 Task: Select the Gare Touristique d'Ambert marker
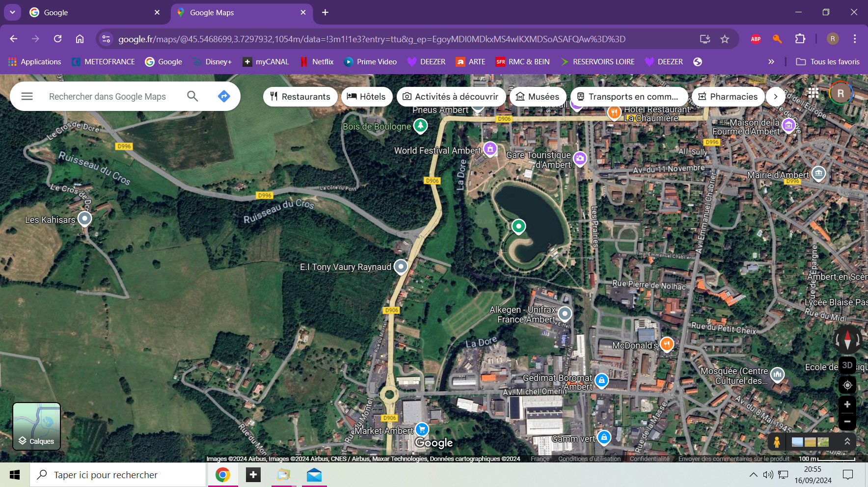coord(580,158)
